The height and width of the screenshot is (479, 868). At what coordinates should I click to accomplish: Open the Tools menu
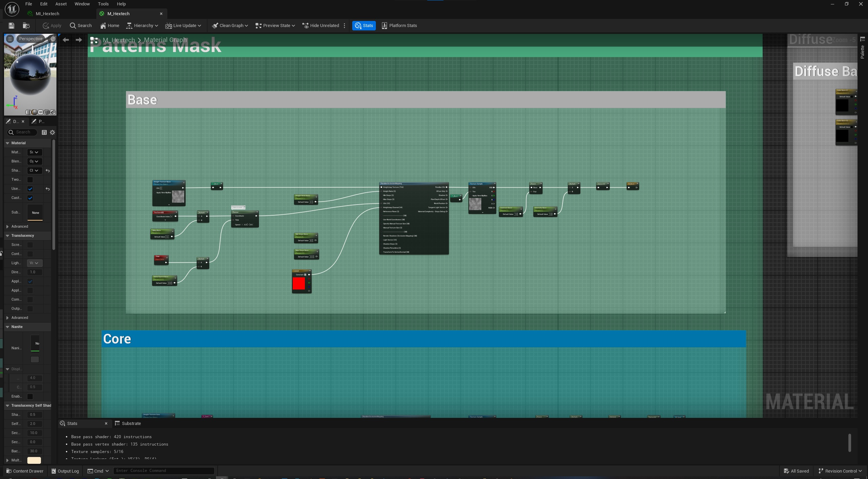[x=103, y=4]
